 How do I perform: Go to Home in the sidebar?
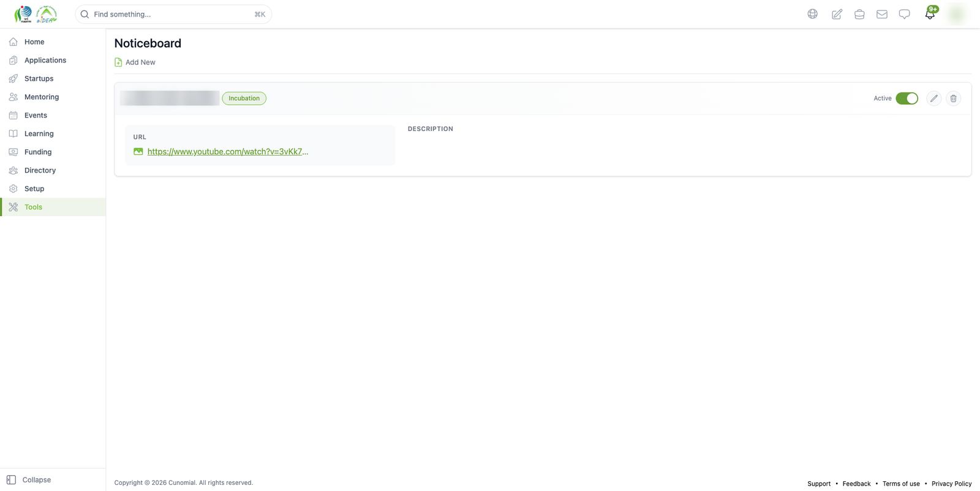pos(53,42)
